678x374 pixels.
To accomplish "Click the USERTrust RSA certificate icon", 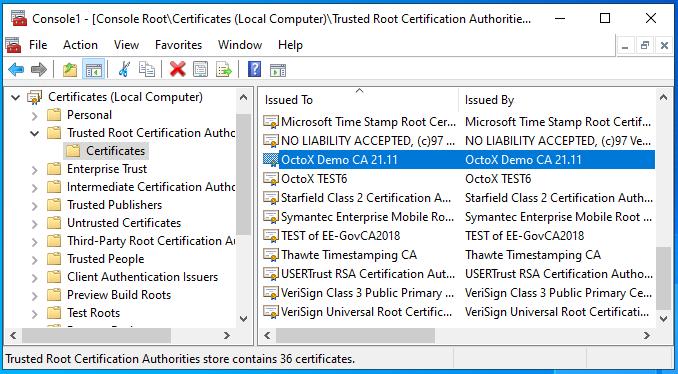I will 271,274.
